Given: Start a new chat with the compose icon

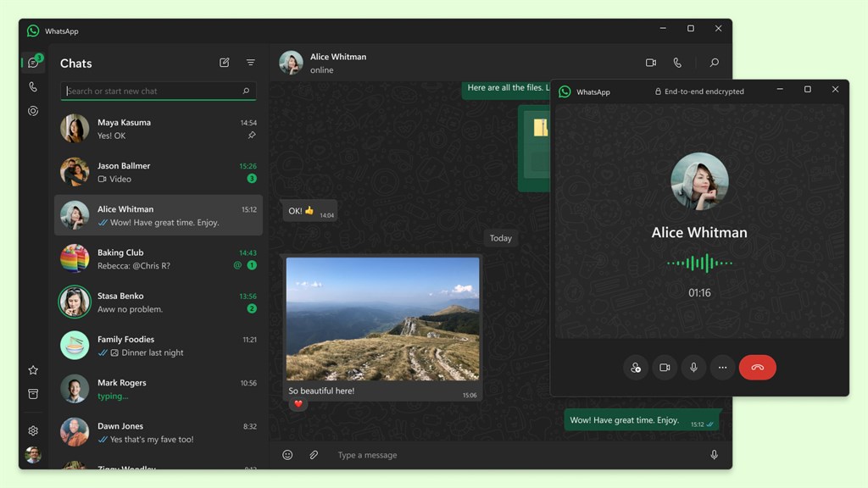Looking at the screenshot, I should pos(224,63).
